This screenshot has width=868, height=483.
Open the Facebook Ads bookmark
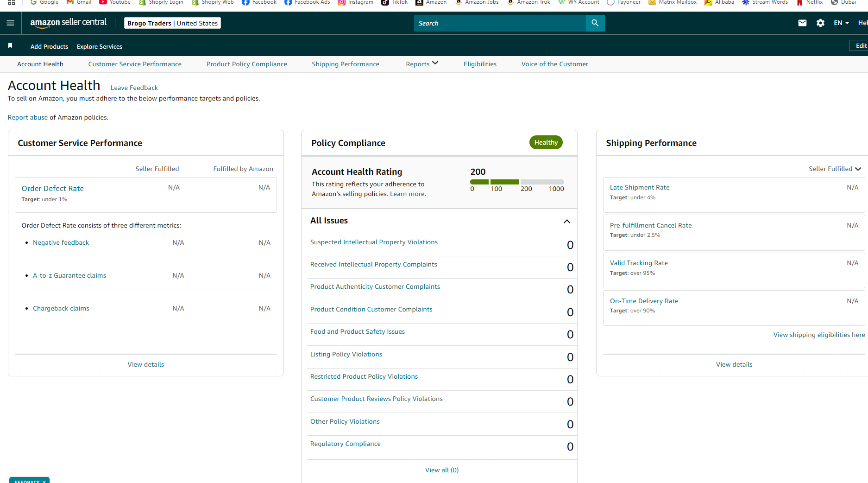pyautogui.click(x=307, y=2)
